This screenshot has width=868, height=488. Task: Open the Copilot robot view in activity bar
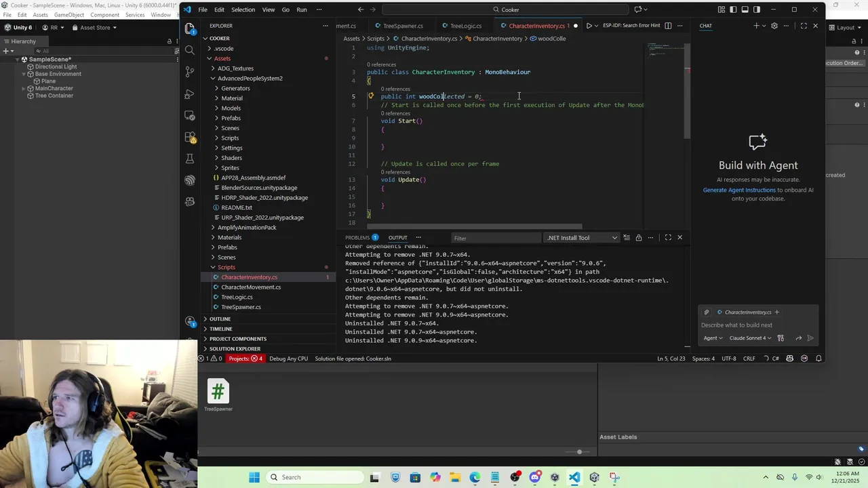[x=190, y=202]
